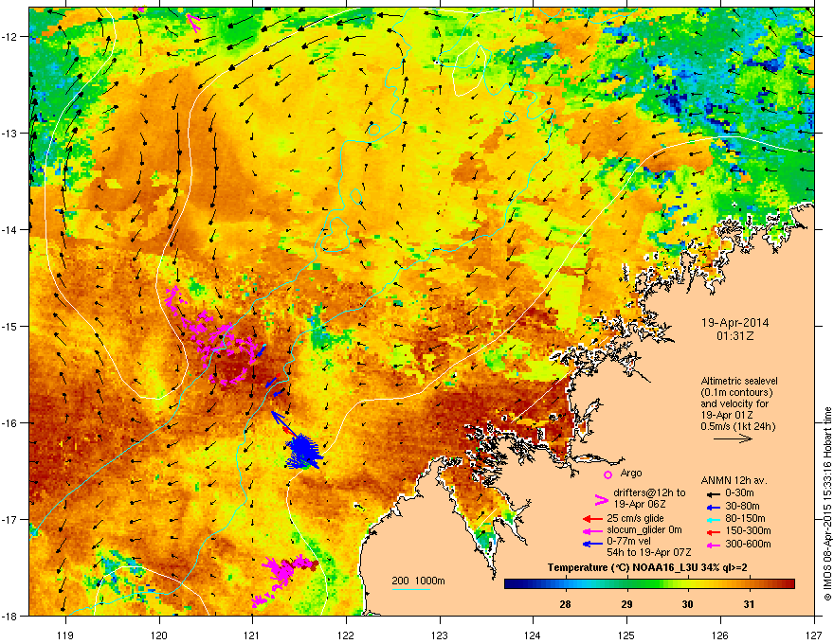Image resolution: width=834 pixels, height=644 pixels.
Task: Click the dense blue mooring vector cluster
Action: 302,452
